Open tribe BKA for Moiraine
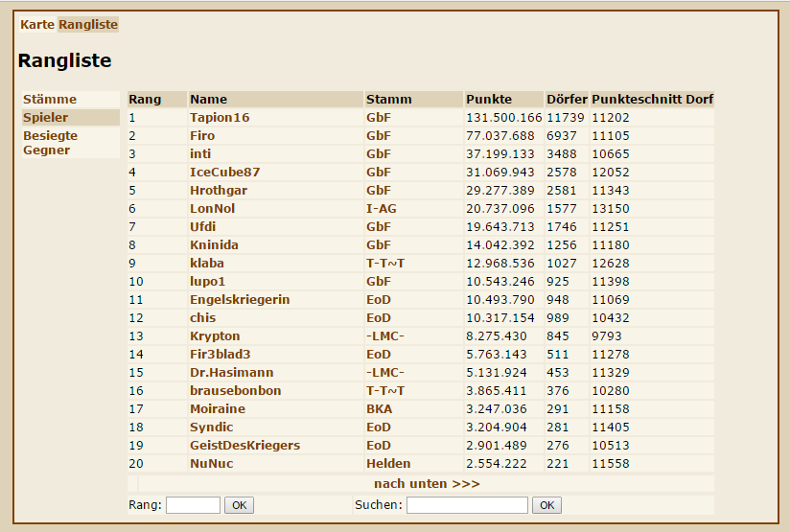Screen dimensions: 790x532 click(x=379, y=409)
